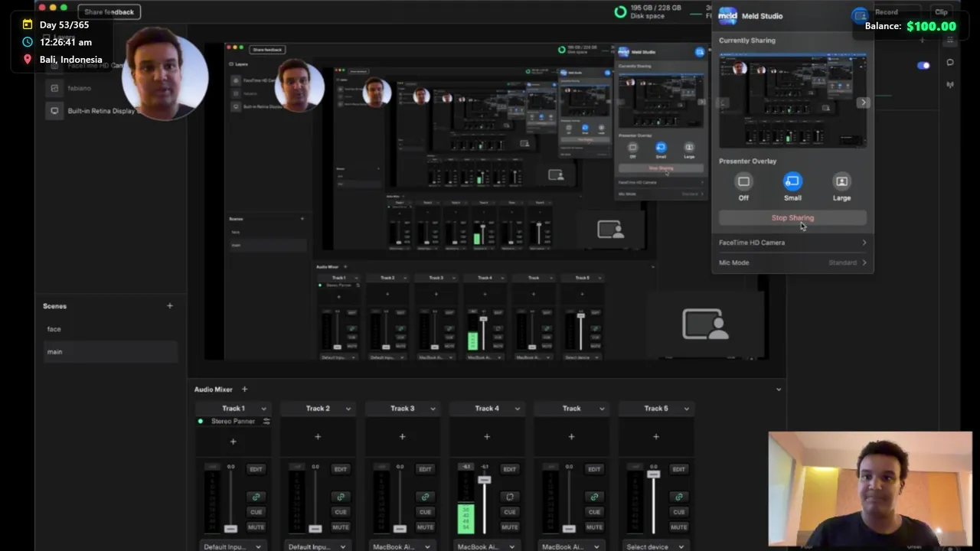The width and height of the screenshot is (980, 551).
Task: Toggle Stereo Panner enabled dot
Action: pyautogui.click(x=201, y=422)
